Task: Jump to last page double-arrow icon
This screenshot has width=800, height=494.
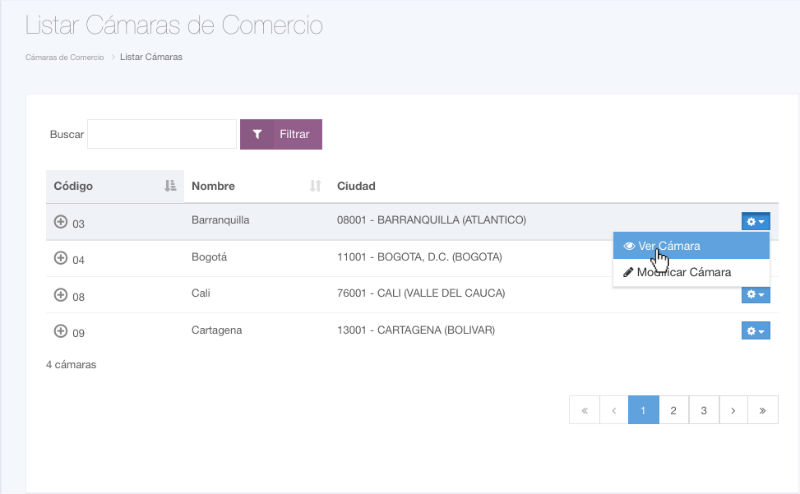Action: (x=763, y=410)
